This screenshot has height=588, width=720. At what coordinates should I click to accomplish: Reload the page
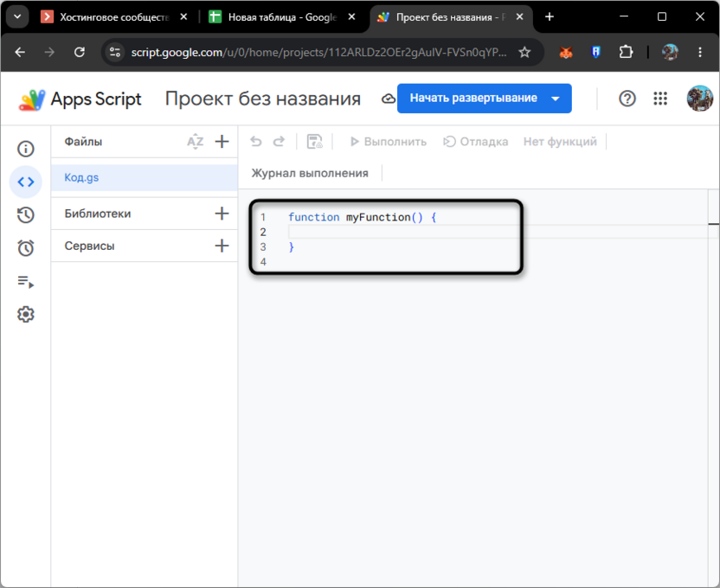click(80, 52)
